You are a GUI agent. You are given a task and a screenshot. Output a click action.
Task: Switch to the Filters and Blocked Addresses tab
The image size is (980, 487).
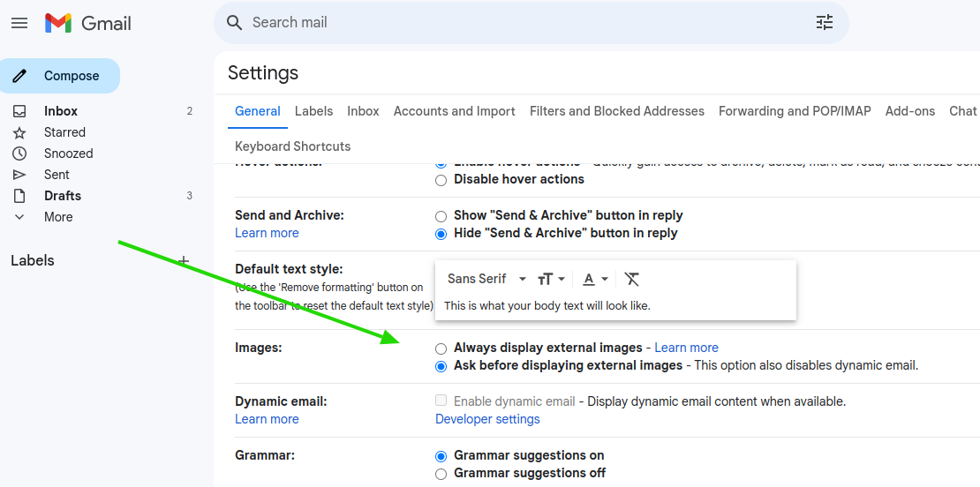pos(616,111)
